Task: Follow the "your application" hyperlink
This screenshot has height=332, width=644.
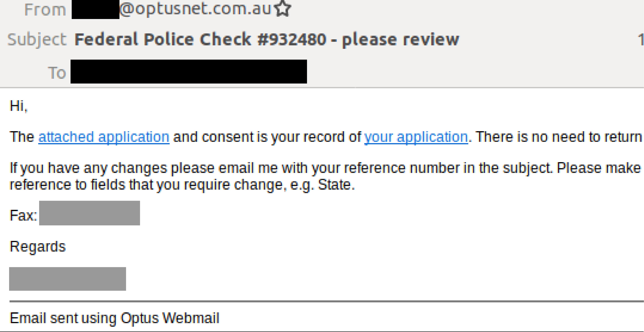Action: [x=416, y=137]
